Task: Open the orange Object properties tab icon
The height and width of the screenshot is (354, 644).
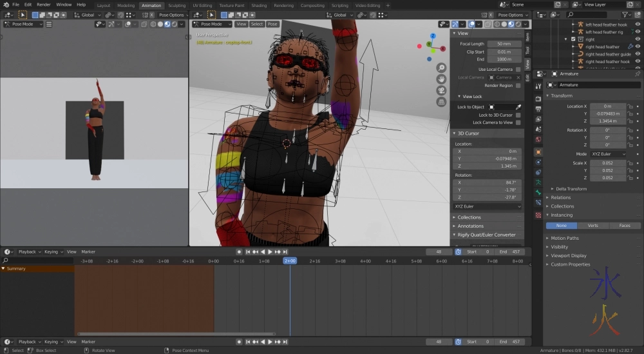Action: tap(538, 152)
